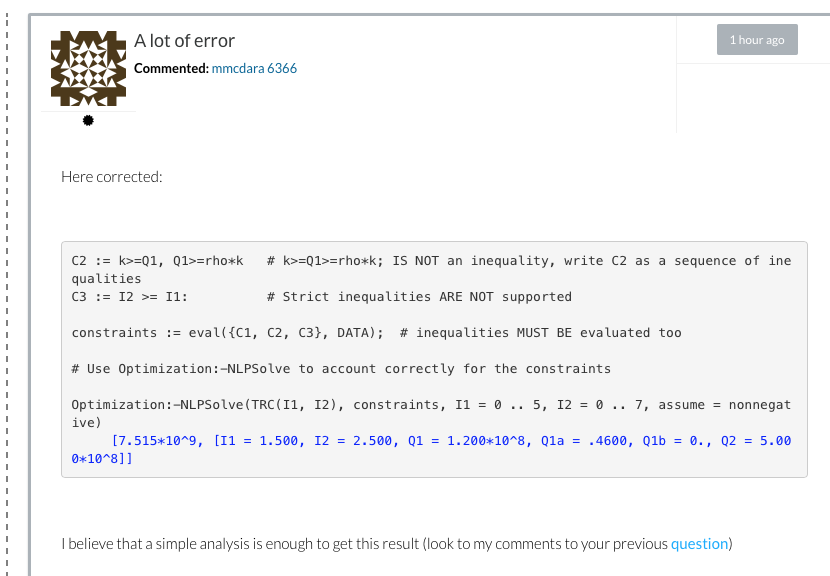830x576 pixels.
Task: Click the 'Commented:' label
Action: (171, 68)
